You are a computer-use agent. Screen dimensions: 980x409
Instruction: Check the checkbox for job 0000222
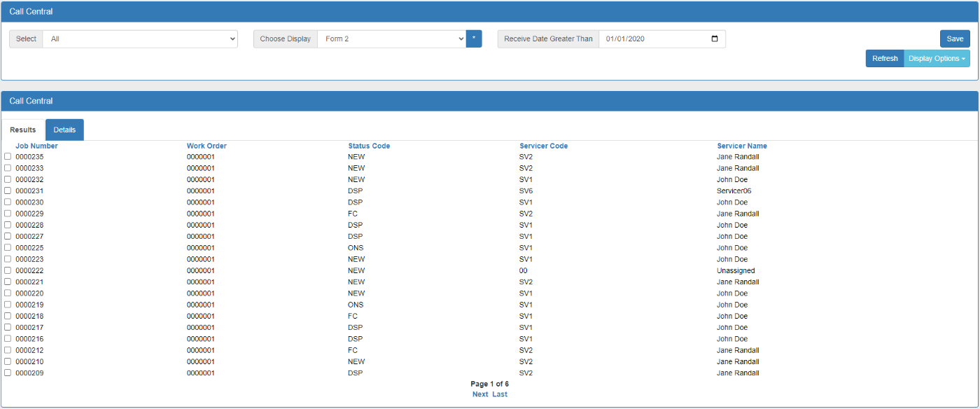pyautogui.click(x=7, y=270)
